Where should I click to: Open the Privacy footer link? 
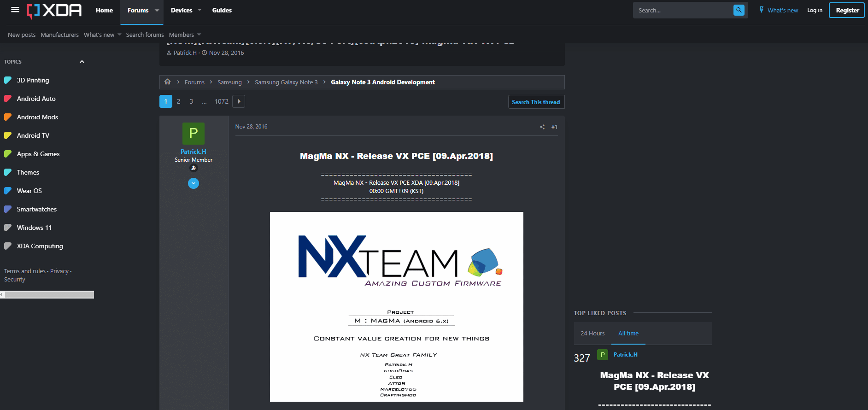point(59,271)
